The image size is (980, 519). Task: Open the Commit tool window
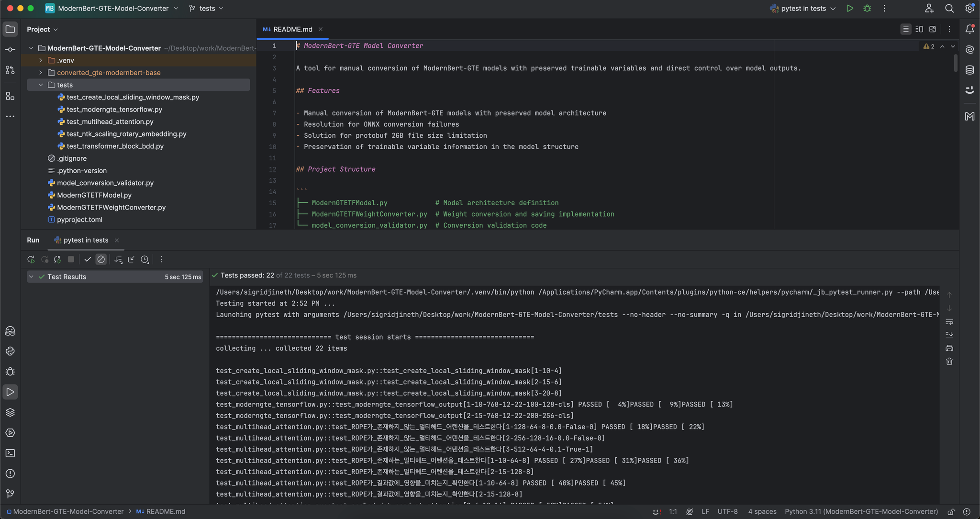coord(10,50)
